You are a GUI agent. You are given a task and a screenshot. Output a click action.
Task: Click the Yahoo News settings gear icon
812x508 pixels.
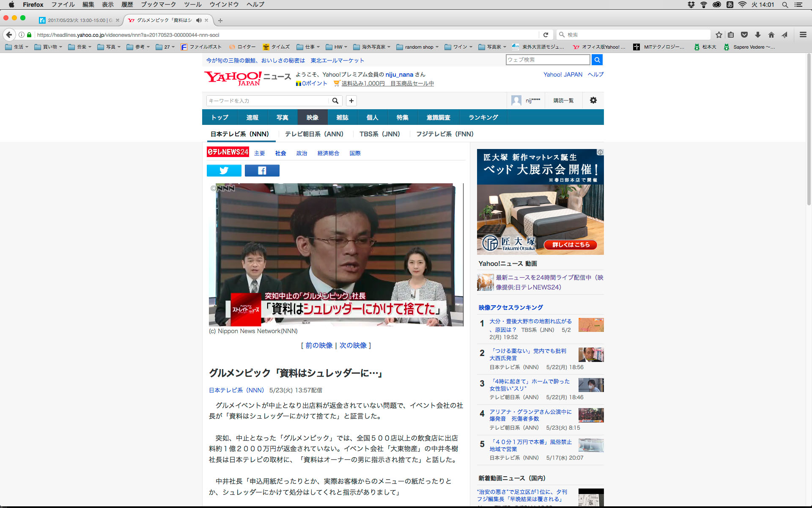[x=593, y=100]
